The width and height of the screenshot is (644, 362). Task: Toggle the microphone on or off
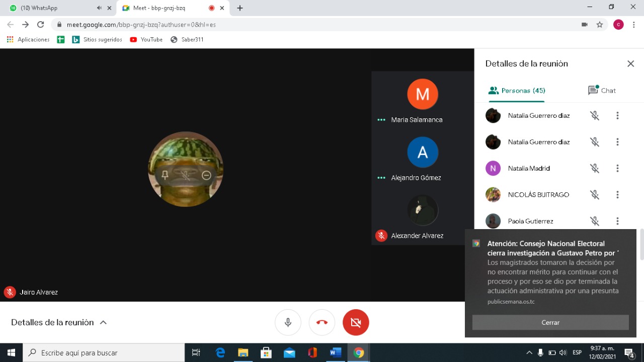coord(288,322)
